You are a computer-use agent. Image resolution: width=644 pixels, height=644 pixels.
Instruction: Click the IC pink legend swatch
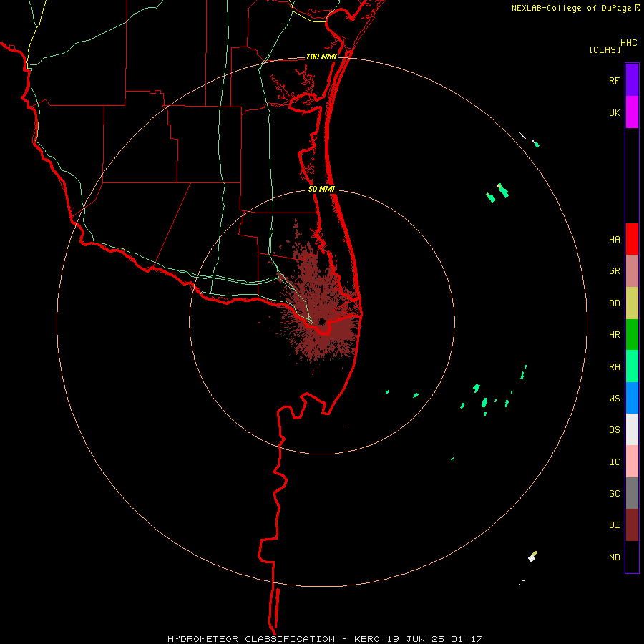[x=632, y=462]
